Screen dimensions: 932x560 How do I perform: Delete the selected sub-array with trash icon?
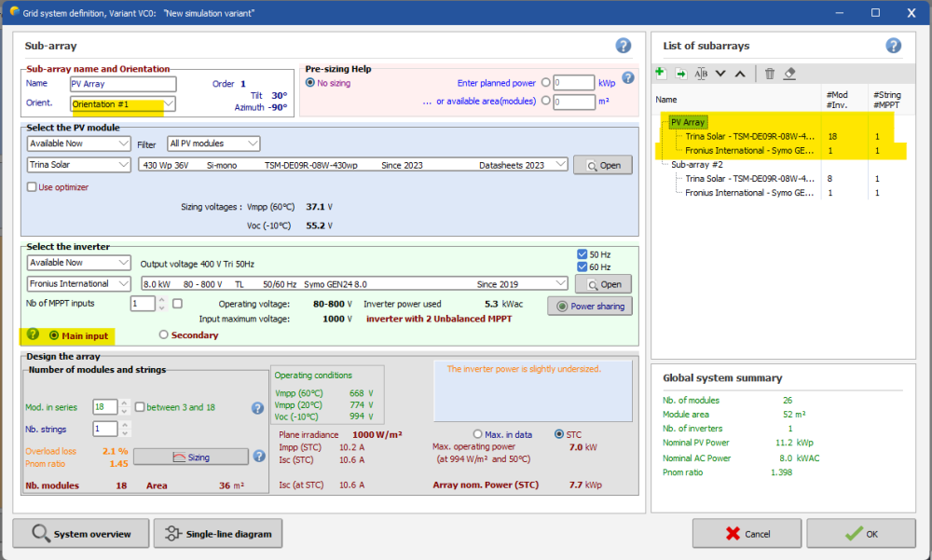(x=770, y=74)
